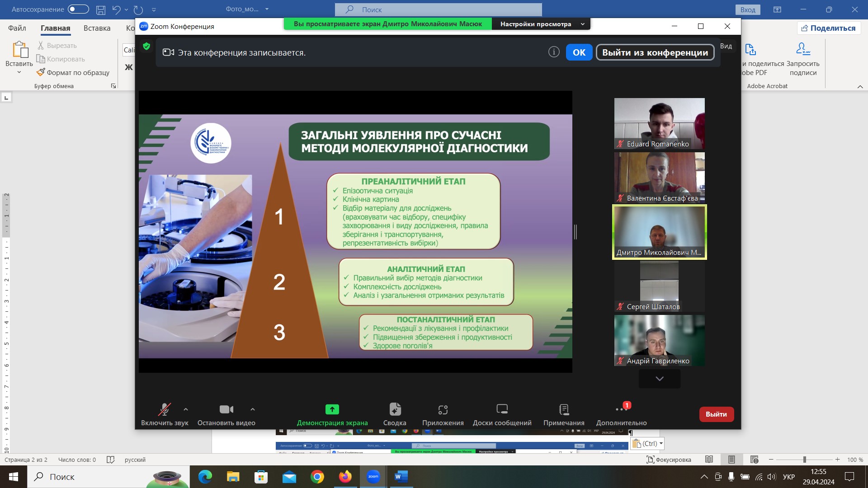Viewport: 868px width, 488px height.
Task: Switch to Read Mode view icon
Action: [x=709, y=460]
